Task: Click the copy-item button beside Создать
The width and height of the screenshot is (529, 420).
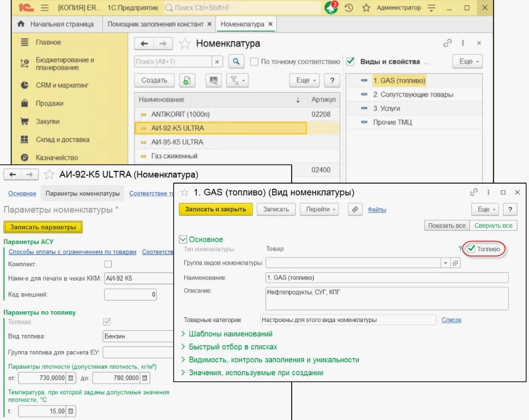Action: (x=187, y=81)
